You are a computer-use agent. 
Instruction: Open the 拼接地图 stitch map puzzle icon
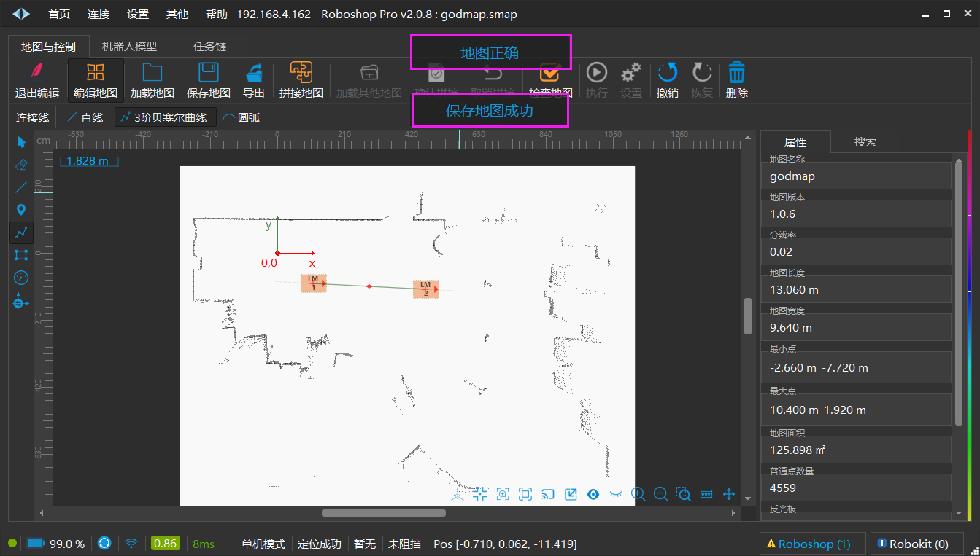point(301,72)
